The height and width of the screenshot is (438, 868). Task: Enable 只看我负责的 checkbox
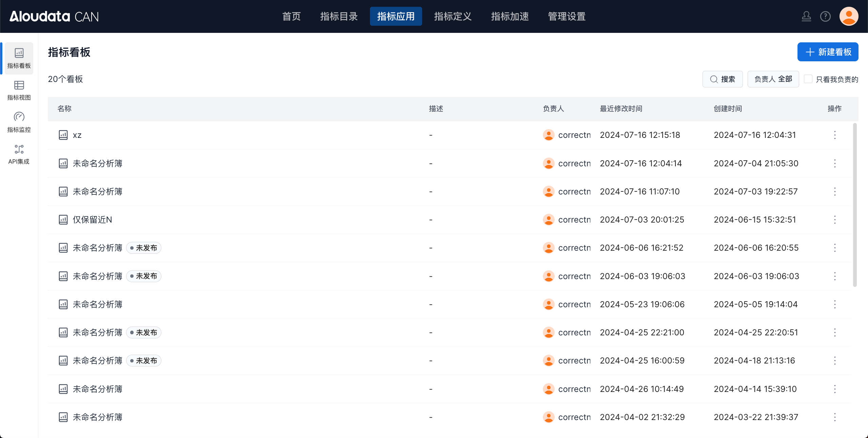[x=808, y=79]
